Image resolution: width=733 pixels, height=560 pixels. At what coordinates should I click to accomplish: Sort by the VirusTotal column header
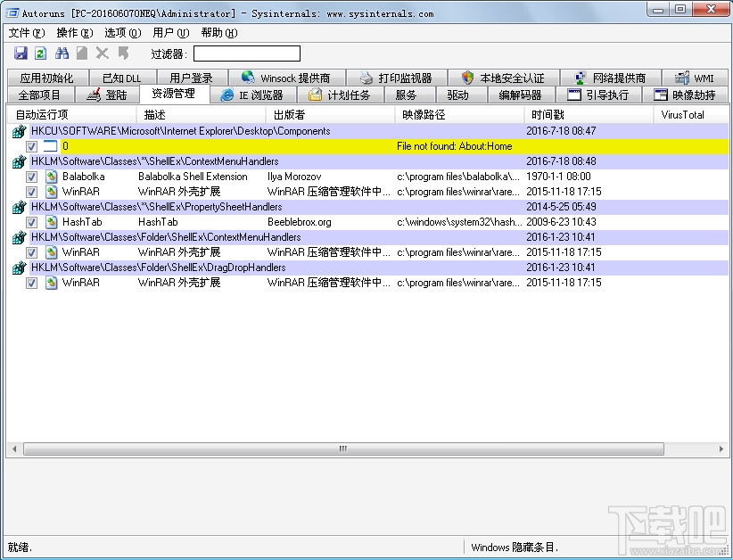click(x=691, y=114)
